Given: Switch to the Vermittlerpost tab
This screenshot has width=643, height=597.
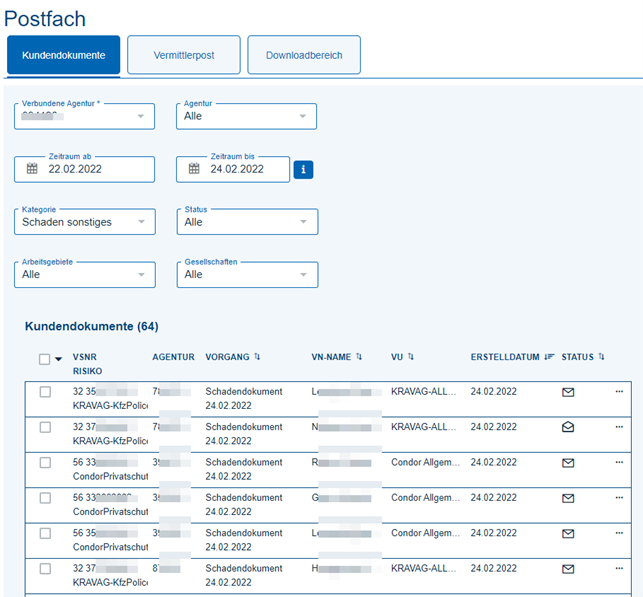Looking at the screenshot, I should point(184,55).
